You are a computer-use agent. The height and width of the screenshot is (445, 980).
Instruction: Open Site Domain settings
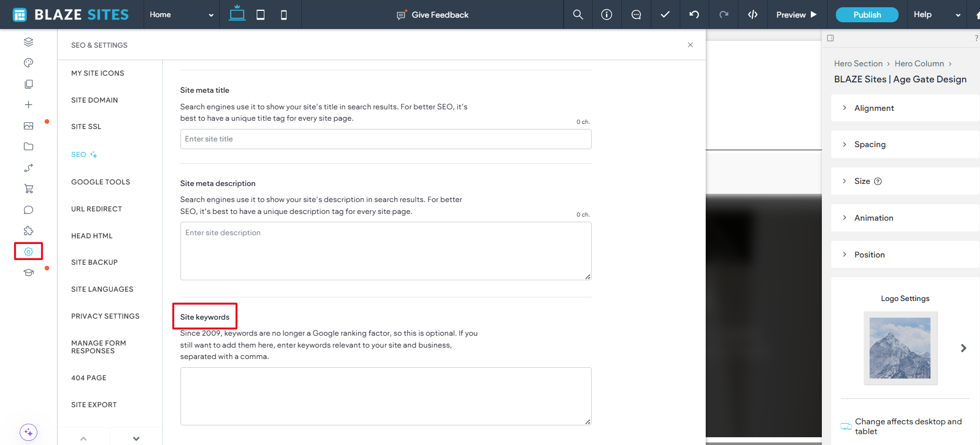pos(94,100)
